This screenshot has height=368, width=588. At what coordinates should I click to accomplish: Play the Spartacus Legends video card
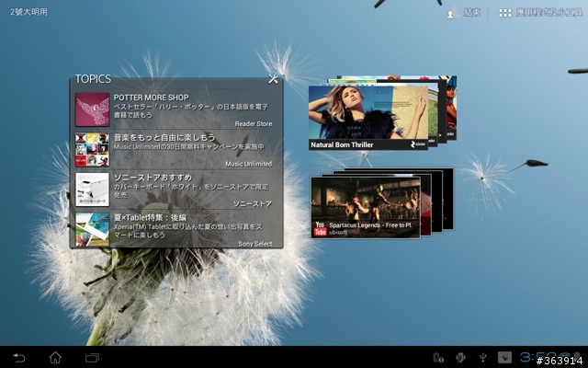[366, 208]
